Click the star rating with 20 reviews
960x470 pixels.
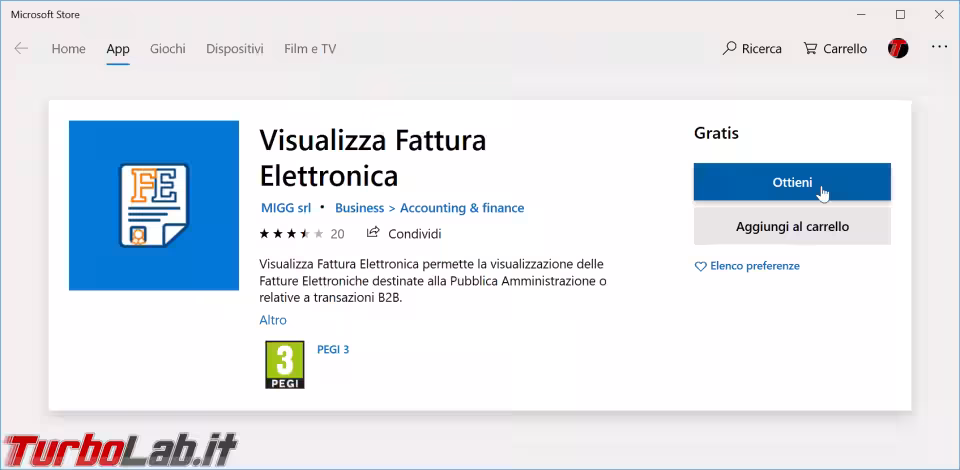pyautogui.click(x=302, y=234)
